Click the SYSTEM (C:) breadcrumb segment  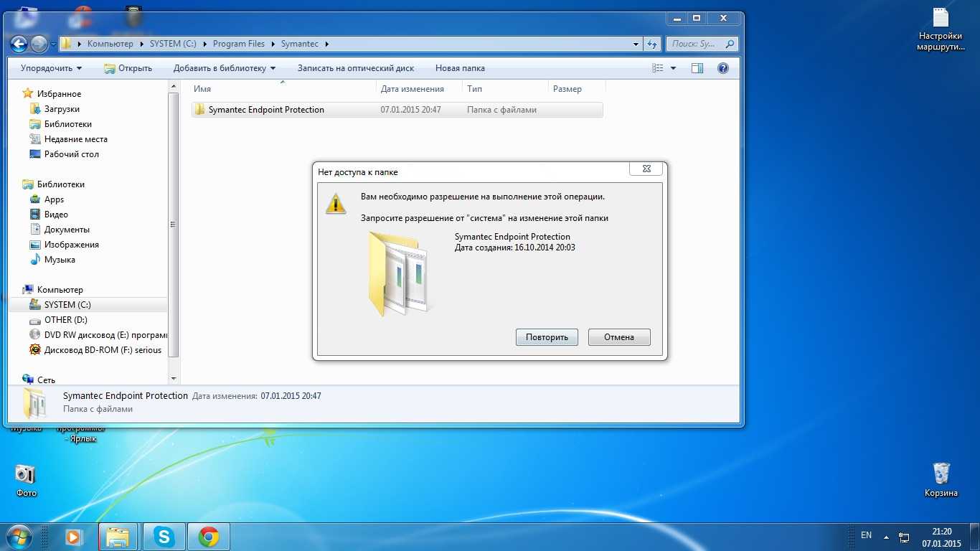[x=173, y=44]
